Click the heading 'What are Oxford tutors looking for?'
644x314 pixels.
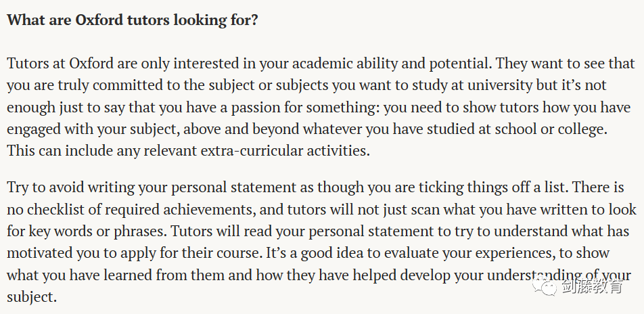point(133,20)
